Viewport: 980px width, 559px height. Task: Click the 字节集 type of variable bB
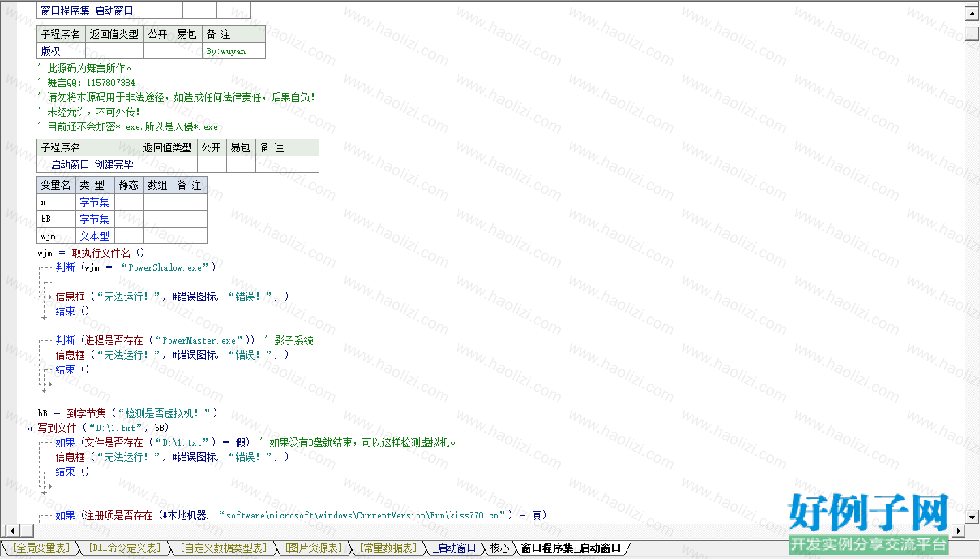pos(95,219)
